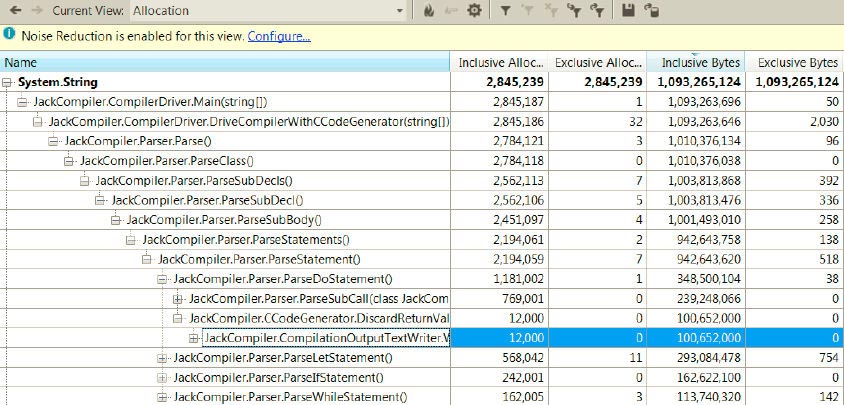This screenshot has height=405, width=844.
Task: Click the export data icon after save
Action: click(x=651, y=11)
